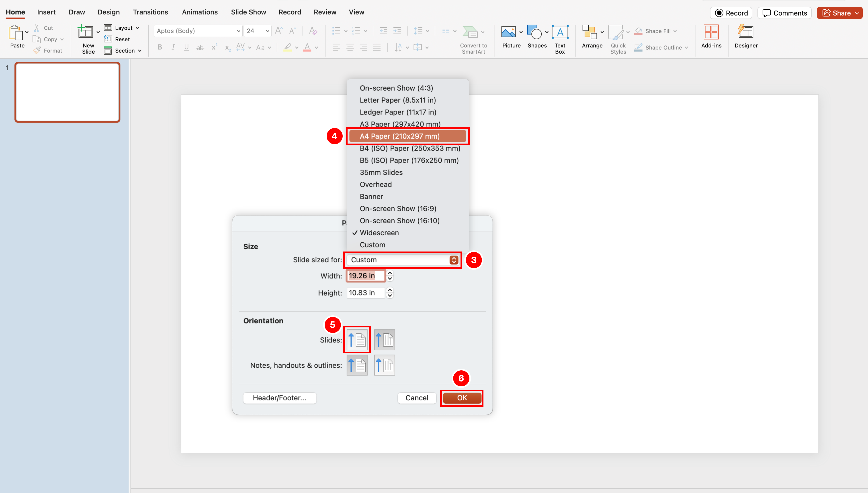Set Slides orientation to landscape
This screenshot has height=493, width=868.
click(x=384, y=340)
